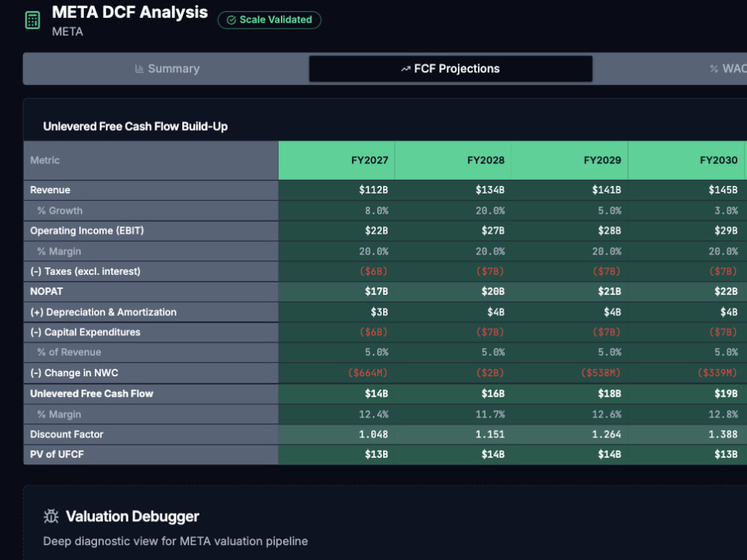The width and height of the screenshot is (747, 560).
Task: Click FY2027 revenue value $112B
Action: click(373, 190)
